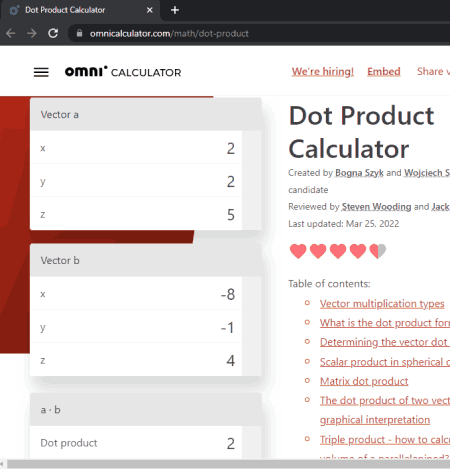Open author Bogna Szyk link
450x469 pixels.
[359, 173]
